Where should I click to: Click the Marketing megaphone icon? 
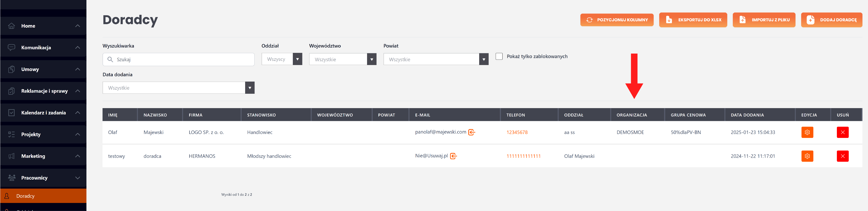(12, 156)
